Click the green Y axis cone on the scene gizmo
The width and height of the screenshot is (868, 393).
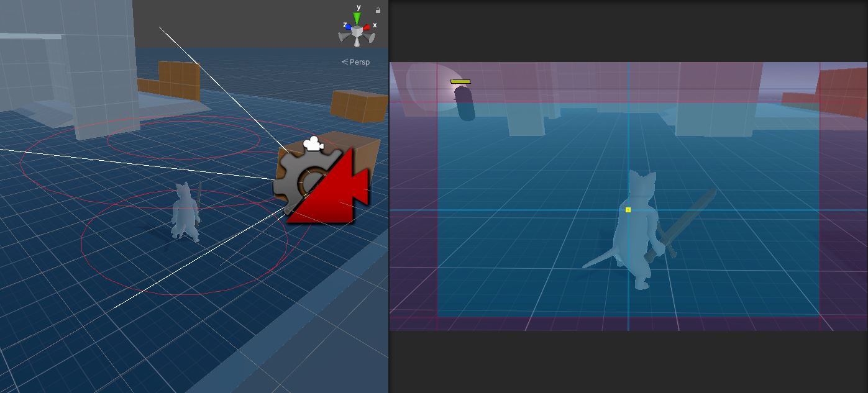point(357,18)
